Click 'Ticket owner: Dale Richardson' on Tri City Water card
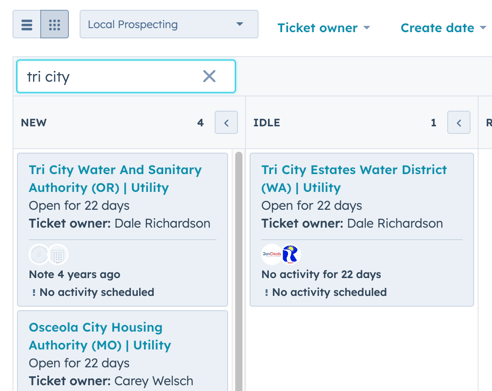The width and height of the screenshot is (492, 391). pyautogui.click(x=120, y=223)
